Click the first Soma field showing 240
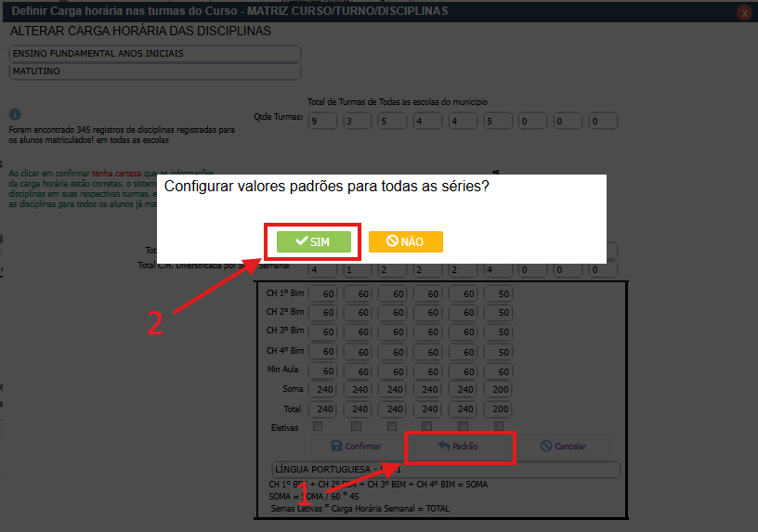 pos(324,390)
